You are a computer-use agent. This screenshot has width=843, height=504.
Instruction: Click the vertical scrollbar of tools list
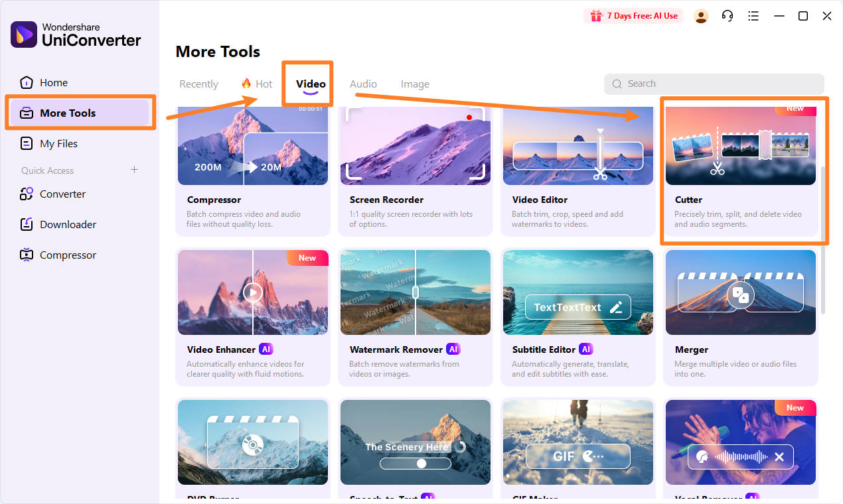[823, 239]
